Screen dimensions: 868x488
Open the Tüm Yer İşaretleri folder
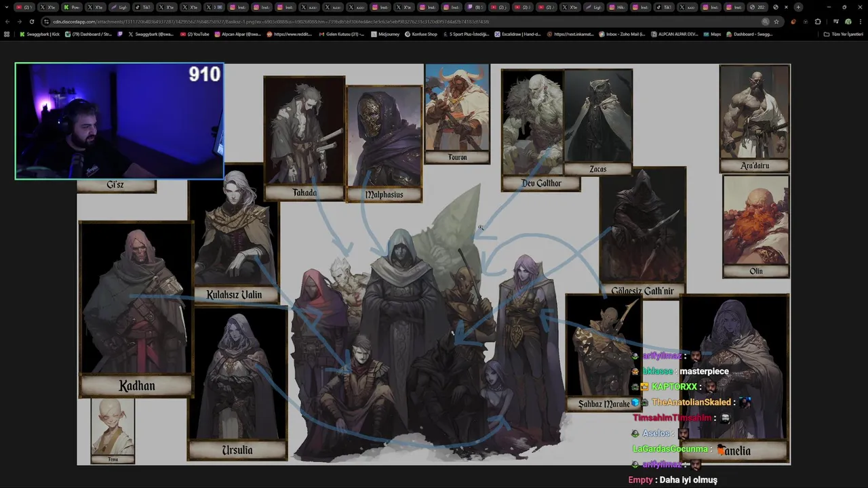[x=844, y=34]
